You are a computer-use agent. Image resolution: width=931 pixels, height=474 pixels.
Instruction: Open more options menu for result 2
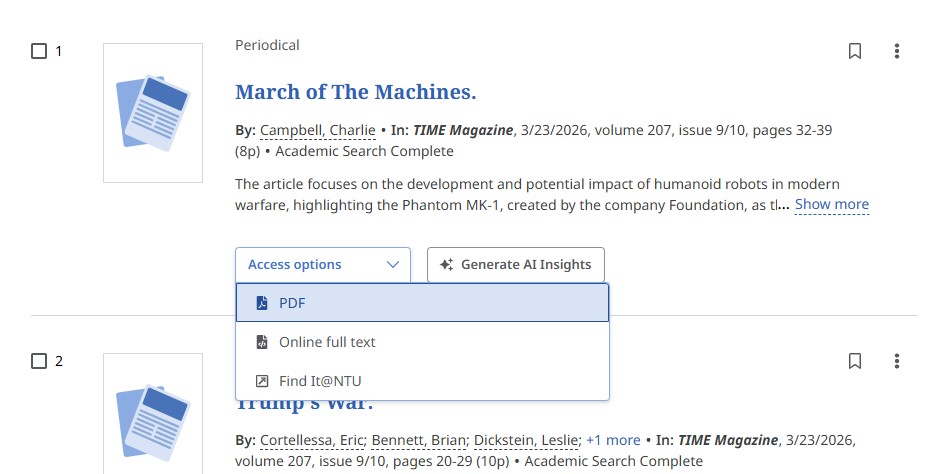[x=897, y=361]
